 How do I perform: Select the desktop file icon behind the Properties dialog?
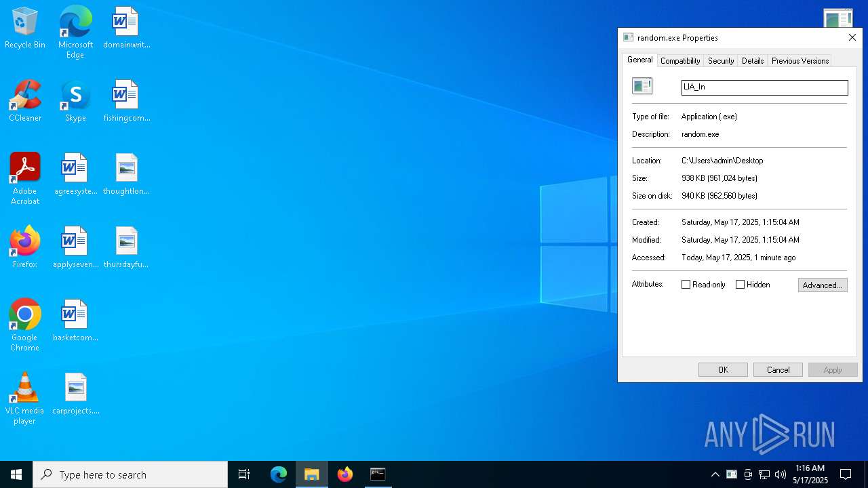pyautogui.click(x=837, y=18)
